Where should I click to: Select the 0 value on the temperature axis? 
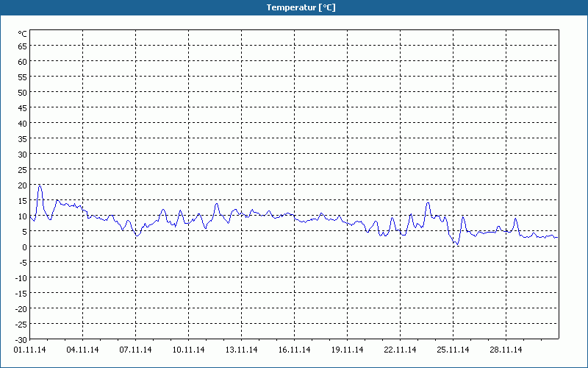tap(25, 247)
